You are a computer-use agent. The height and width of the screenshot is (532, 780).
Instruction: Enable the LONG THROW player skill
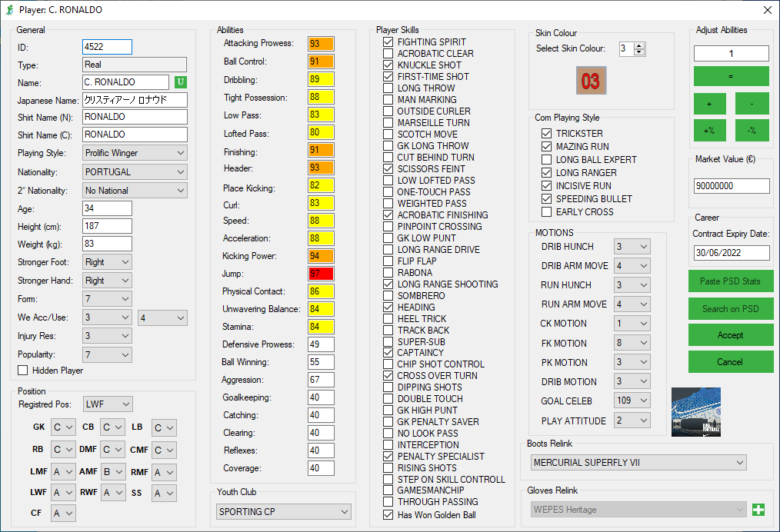(387, 88)
